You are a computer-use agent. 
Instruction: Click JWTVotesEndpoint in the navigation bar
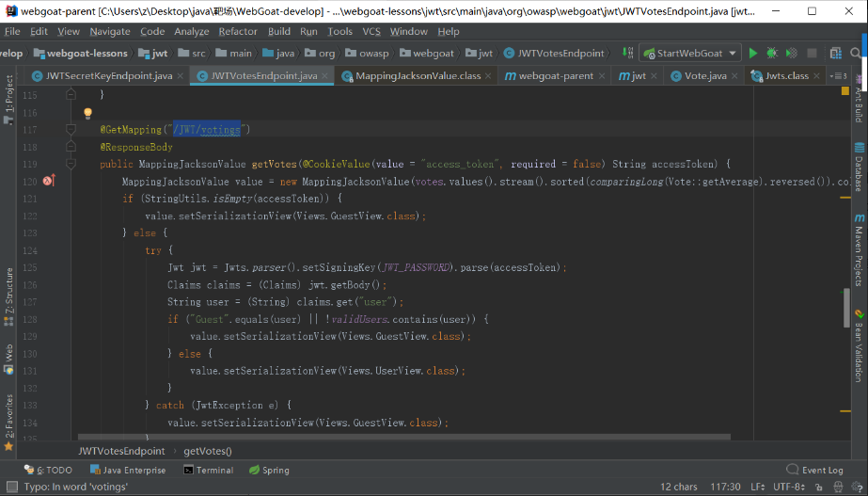[x=554, y=54]
